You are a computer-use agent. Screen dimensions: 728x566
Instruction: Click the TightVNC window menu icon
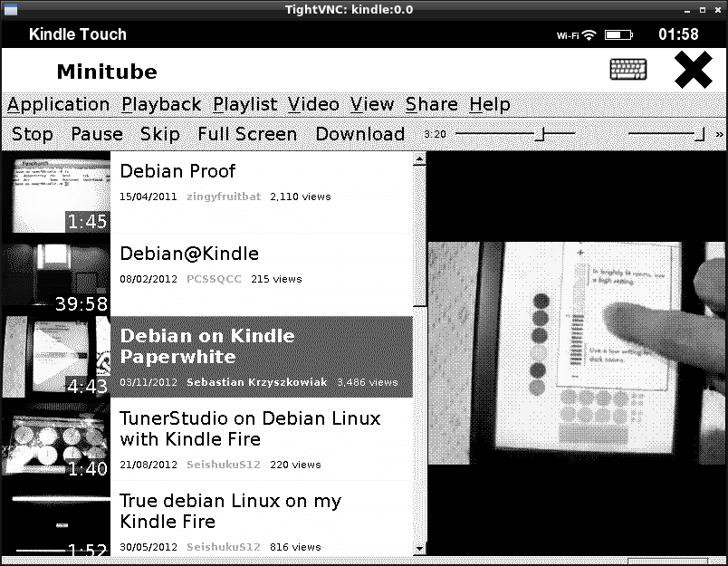pos(10,9)
